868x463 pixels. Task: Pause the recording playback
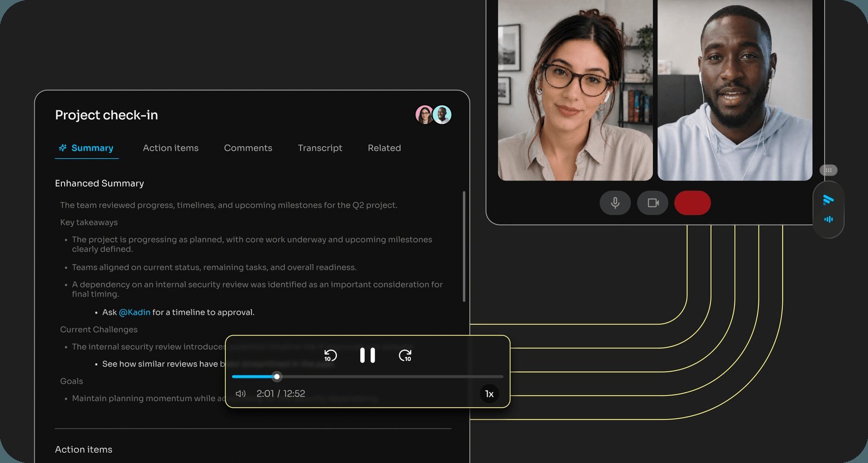tap(367, 356)
